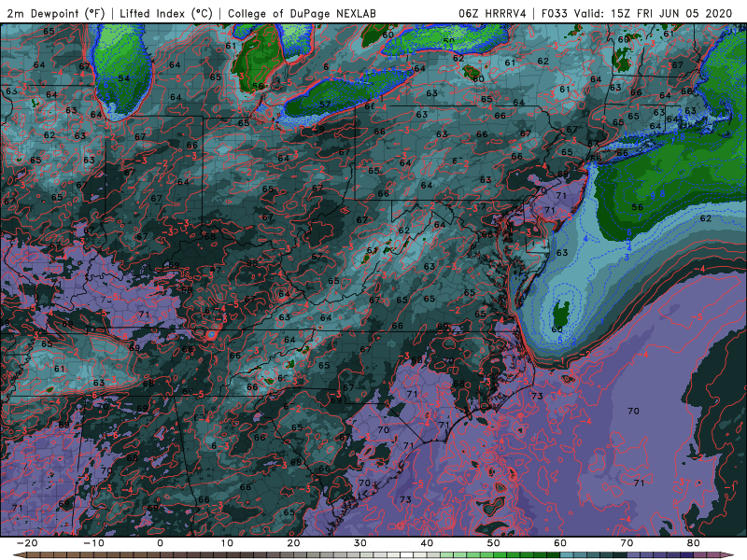Click the 0 tick label on color bar
The width and height of the screenshot is (747, 560).
point(160,543)
